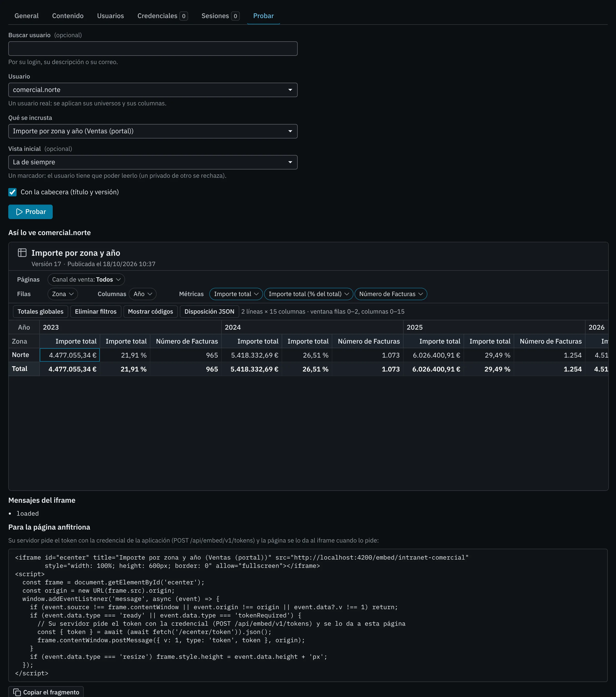Image resolution: width=616 pixels, height=697 pixels.
Task: Open the Zona rows dropdown
Action: 63,294
